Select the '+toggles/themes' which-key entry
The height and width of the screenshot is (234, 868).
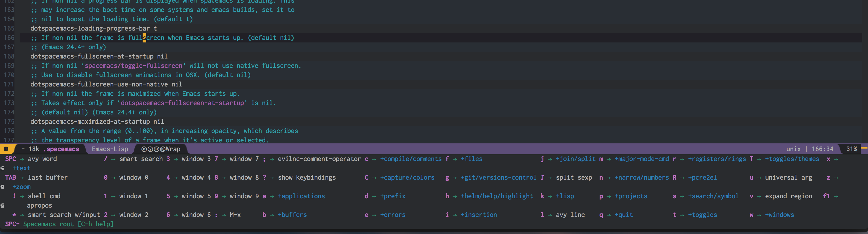click(x=792, y=159)
